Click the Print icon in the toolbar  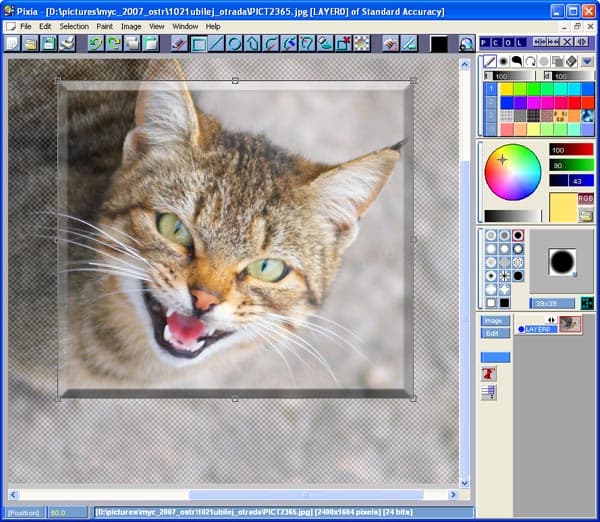[67, 44]
